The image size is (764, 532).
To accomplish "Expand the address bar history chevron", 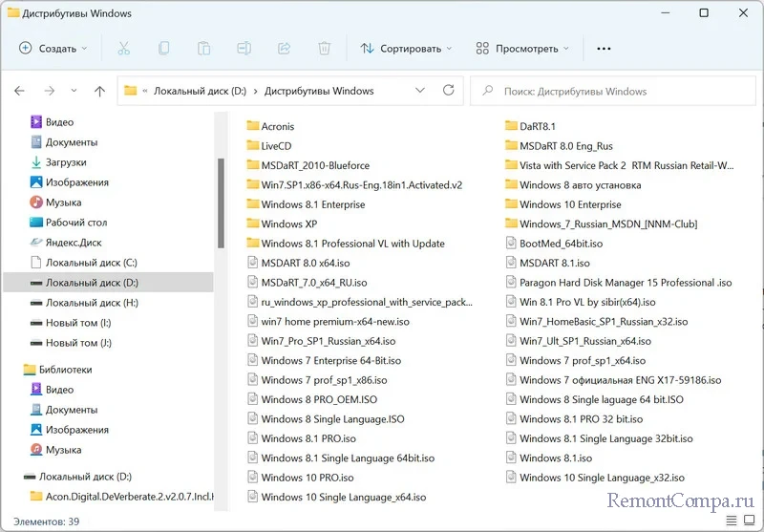I will [x=420, y=91].
